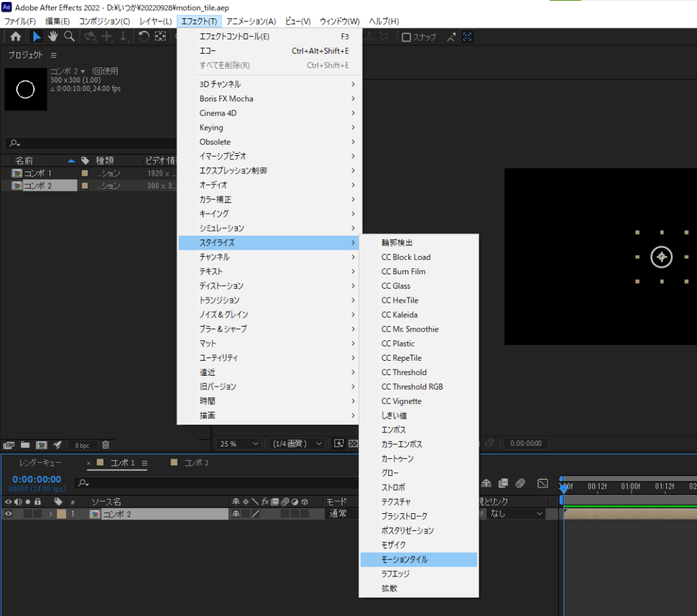Screen dimensions: 697x616
Task: Select the Orbit camera tool
Action: (x=91, y=37)
